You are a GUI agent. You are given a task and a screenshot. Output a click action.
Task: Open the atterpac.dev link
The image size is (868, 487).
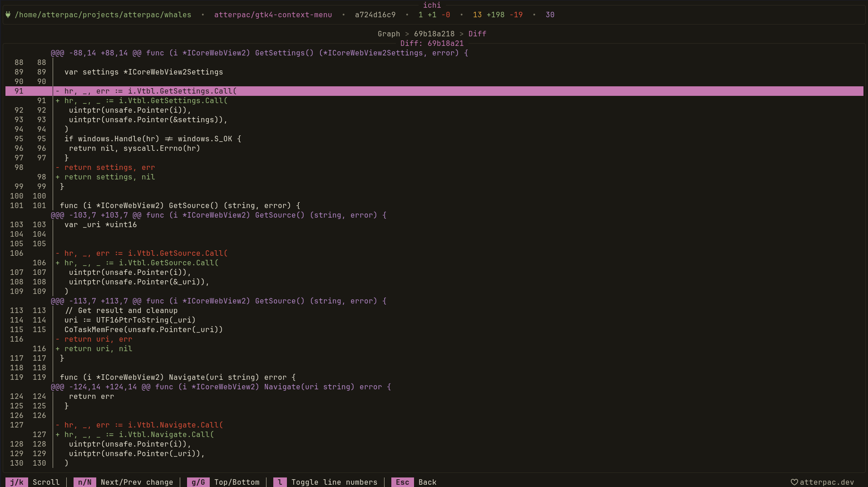pyautogui.click(x=827, y=482)
